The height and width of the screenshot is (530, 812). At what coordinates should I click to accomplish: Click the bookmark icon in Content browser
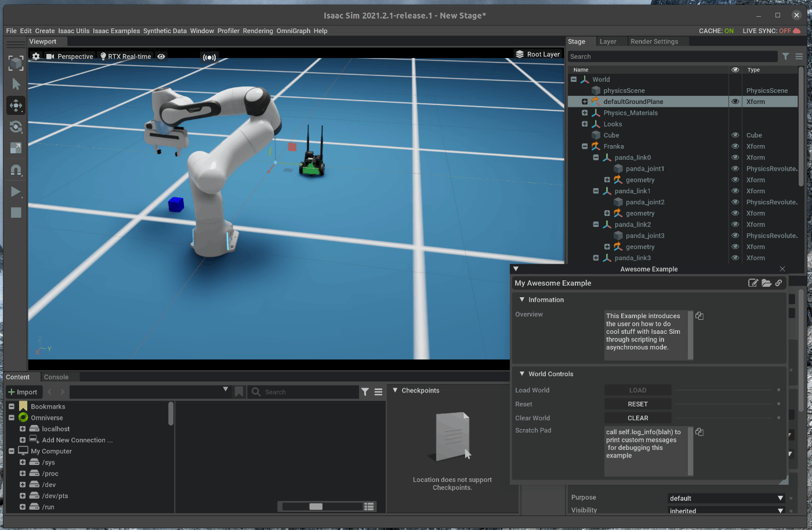pyautogui.click(x=239, y=392)
